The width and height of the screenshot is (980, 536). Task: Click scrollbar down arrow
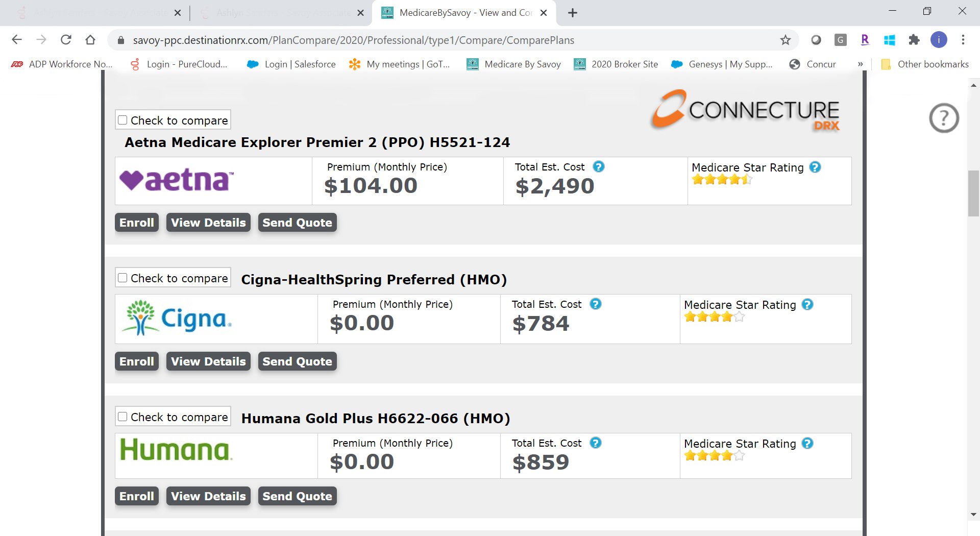(x=973, y=514)
